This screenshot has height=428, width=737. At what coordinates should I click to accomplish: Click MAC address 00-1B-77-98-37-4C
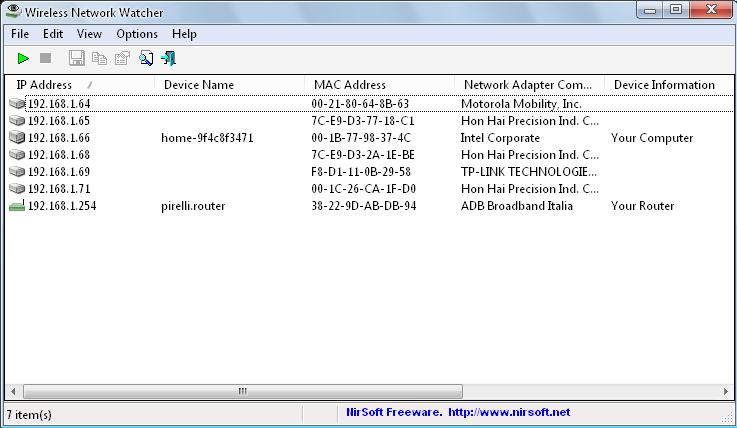click(361, 138)
